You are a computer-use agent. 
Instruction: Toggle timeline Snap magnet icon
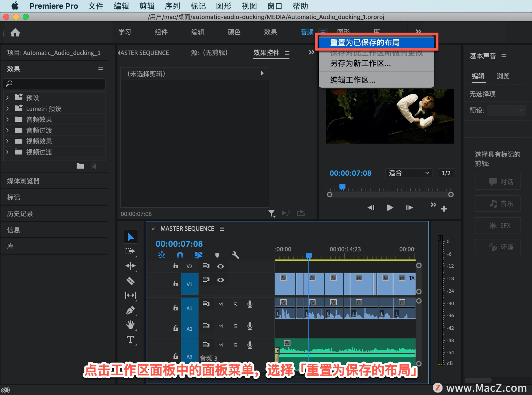[180, 255]
